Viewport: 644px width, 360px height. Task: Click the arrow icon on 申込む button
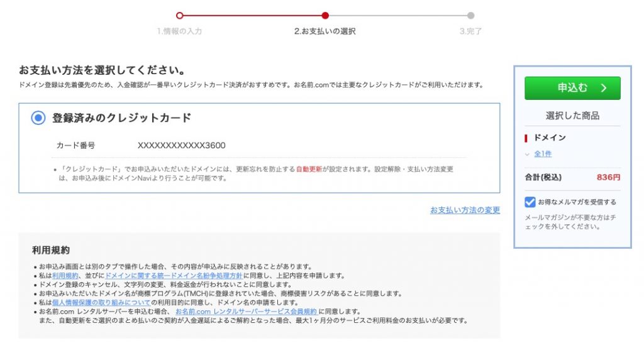[x=604, y=89]
